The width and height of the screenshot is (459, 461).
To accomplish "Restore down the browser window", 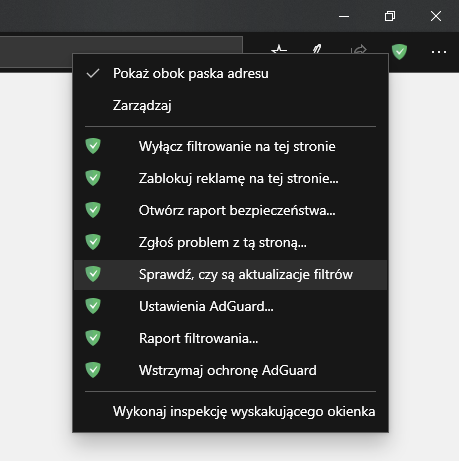I will click(390, 16).
